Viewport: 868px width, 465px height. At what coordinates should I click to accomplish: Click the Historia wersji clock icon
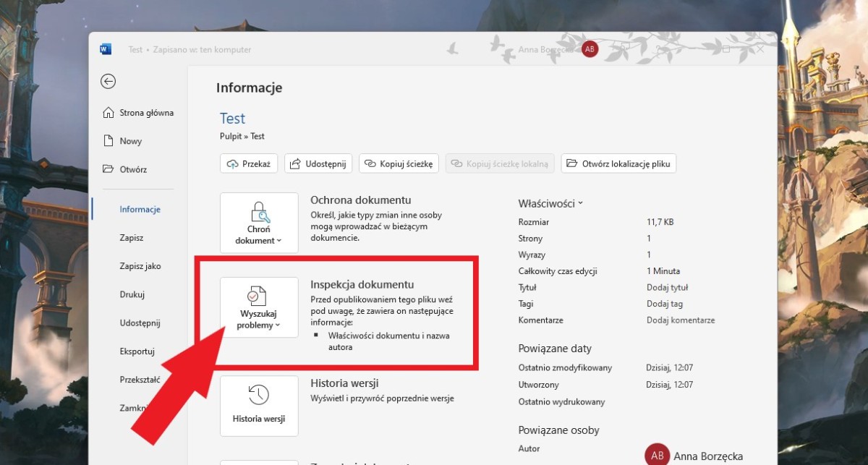[x=258, y=395]
